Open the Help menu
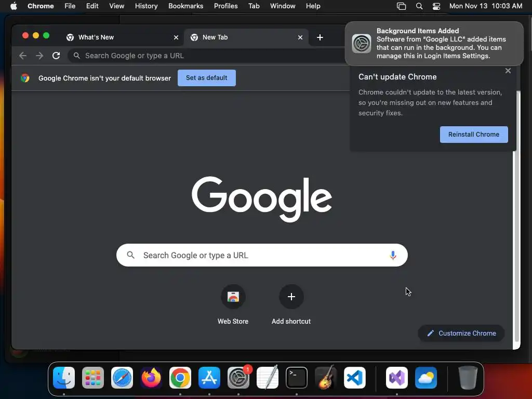 [313, 6]
